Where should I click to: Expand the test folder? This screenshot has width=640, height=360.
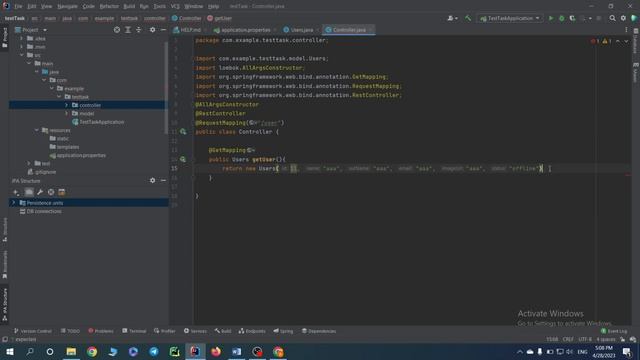(x=29, y=163)
